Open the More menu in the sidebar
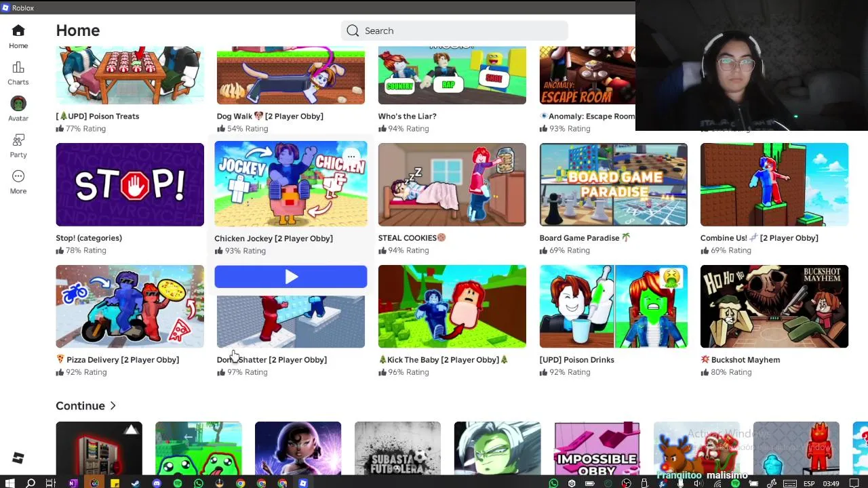The image size is (868, 488). (18, 182)
